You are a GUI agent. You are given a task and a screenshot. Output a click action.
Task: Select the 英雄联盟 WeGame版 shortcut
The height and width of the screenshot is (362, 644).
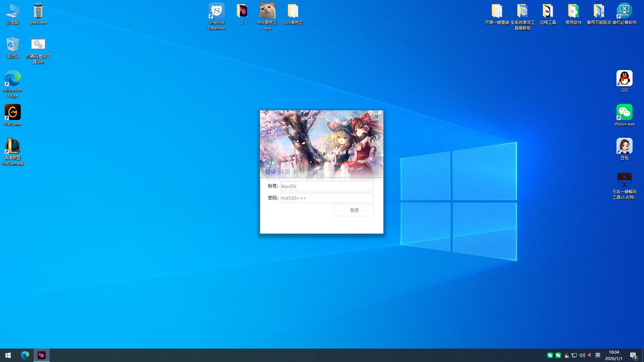(x=13, y=152)
